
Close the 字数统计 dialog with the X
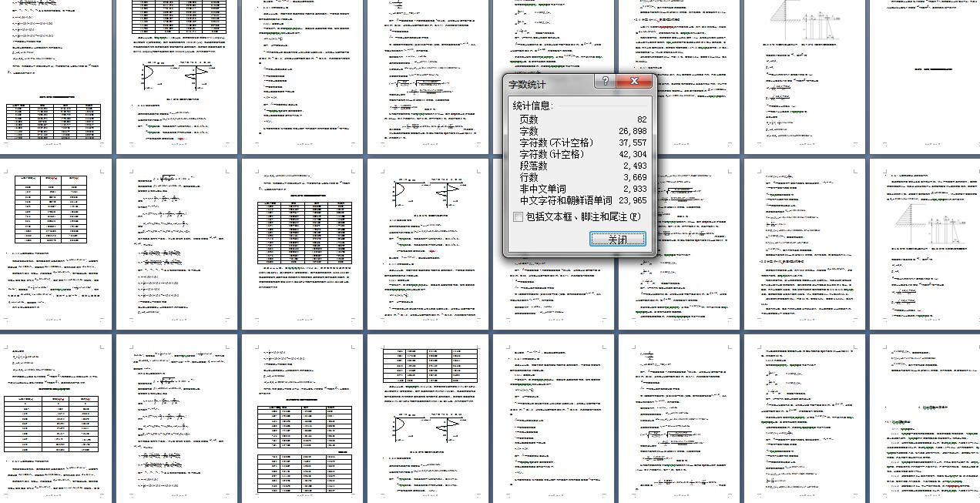click(635, 81)
